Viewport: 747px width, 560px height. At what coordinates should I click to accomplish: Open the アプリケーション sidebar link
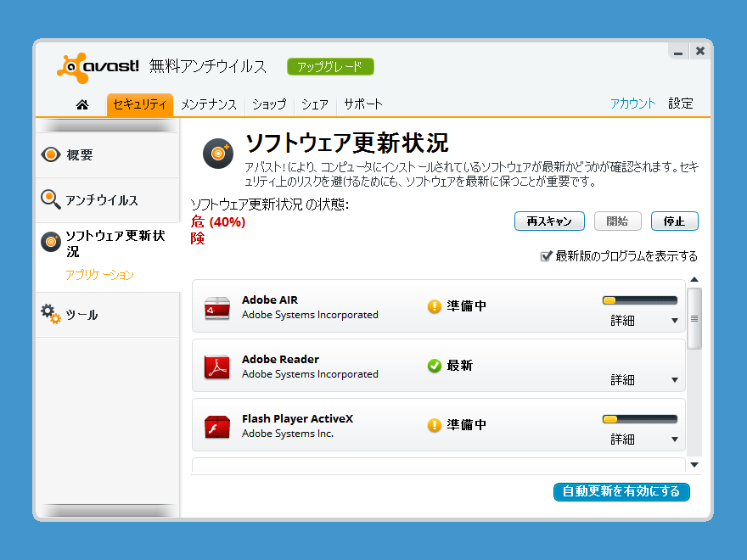click(99, 275)
